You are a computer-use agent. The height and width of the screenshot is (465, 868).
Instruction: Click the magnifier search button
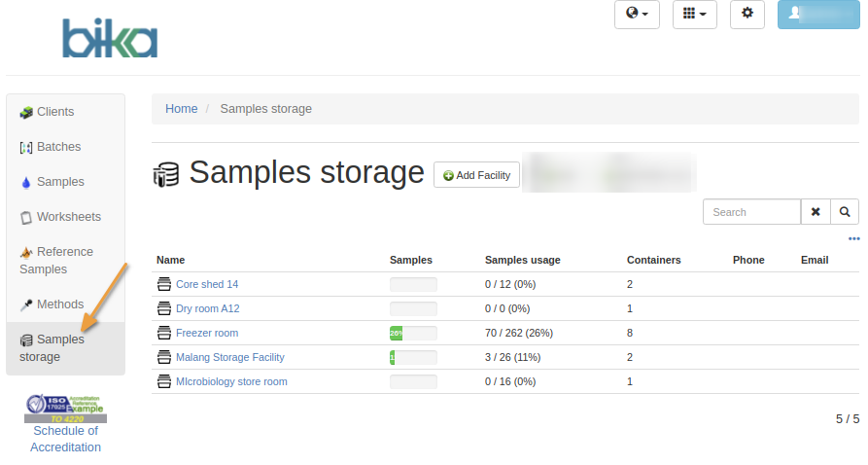(x=845, y=212)
